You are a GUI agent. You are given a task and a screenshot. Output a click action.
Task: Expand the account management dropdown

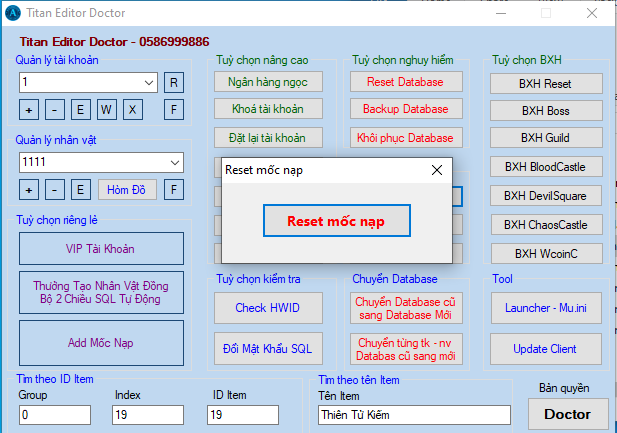click(x=149, y=82)
